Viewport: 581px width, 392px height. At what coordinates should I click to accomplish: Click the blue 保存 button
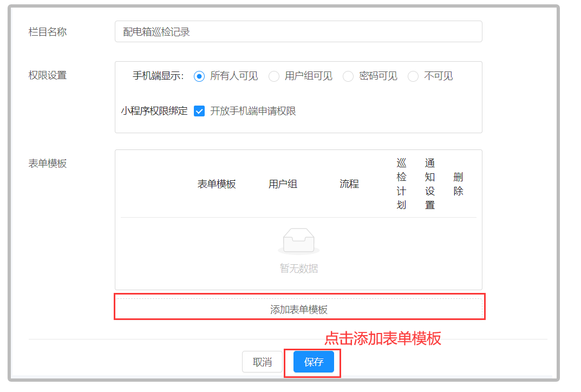312,362
